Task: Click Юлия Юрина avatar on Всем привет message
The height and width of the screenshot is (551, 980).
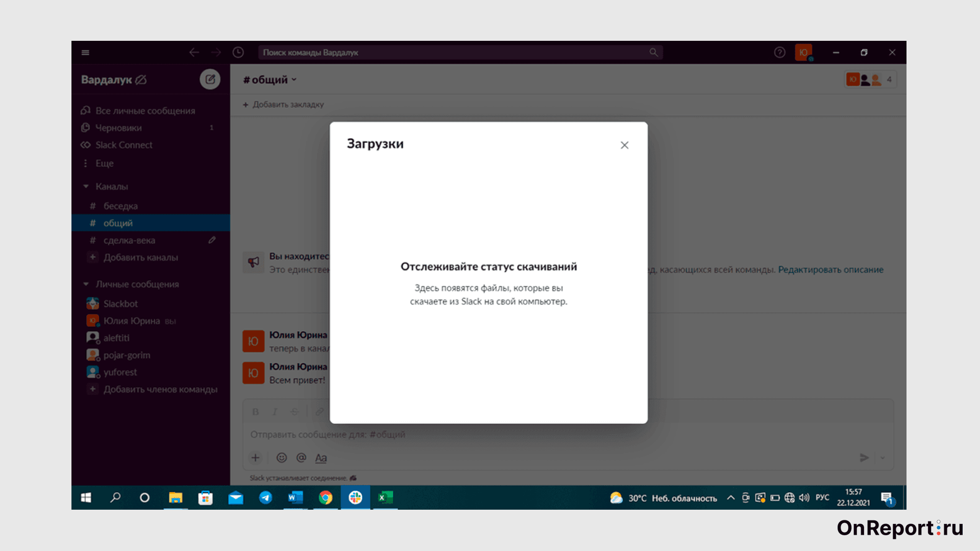Action: (x=253, y=373)
